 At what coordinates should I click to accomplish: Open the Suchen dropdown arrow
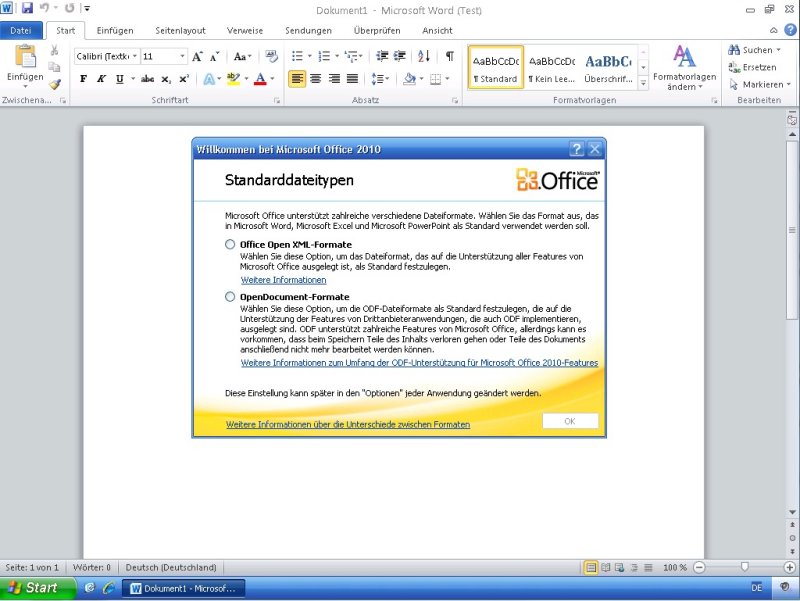coord(778,50)
